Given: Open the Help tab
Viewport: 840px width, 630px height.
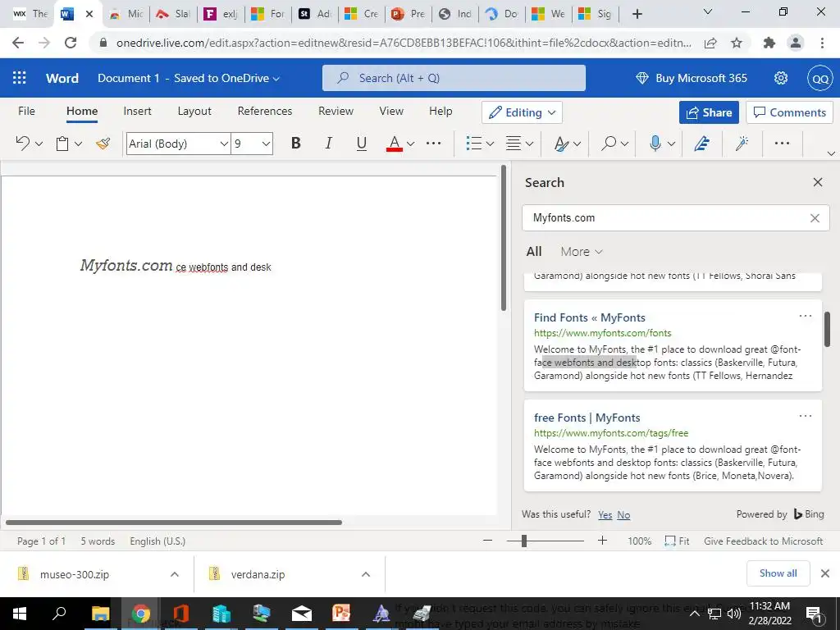Looking at the screenshot, I should (x=441, y=111).
